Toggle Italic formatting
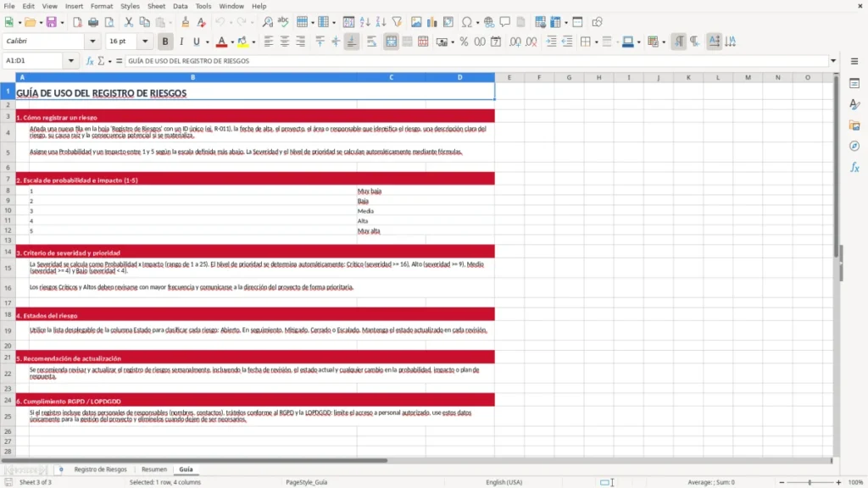Viewport: 868px width, 488px height. tap(181, 42)
